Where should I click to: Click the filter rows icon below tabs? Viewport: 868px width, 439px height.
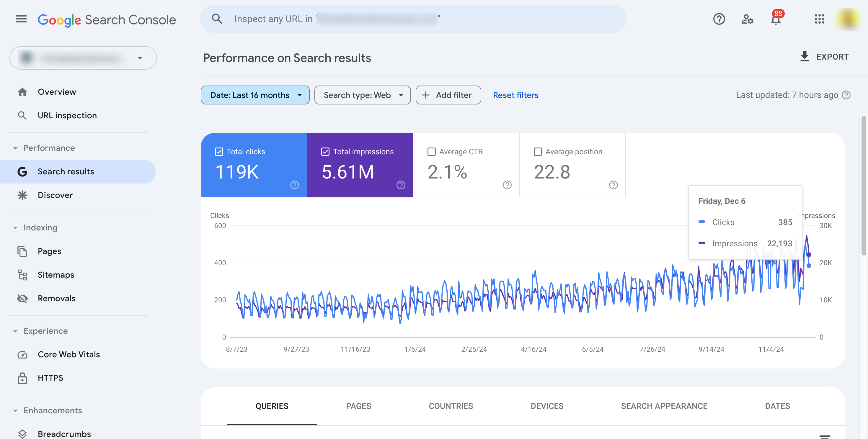click(x=825, y=436)
